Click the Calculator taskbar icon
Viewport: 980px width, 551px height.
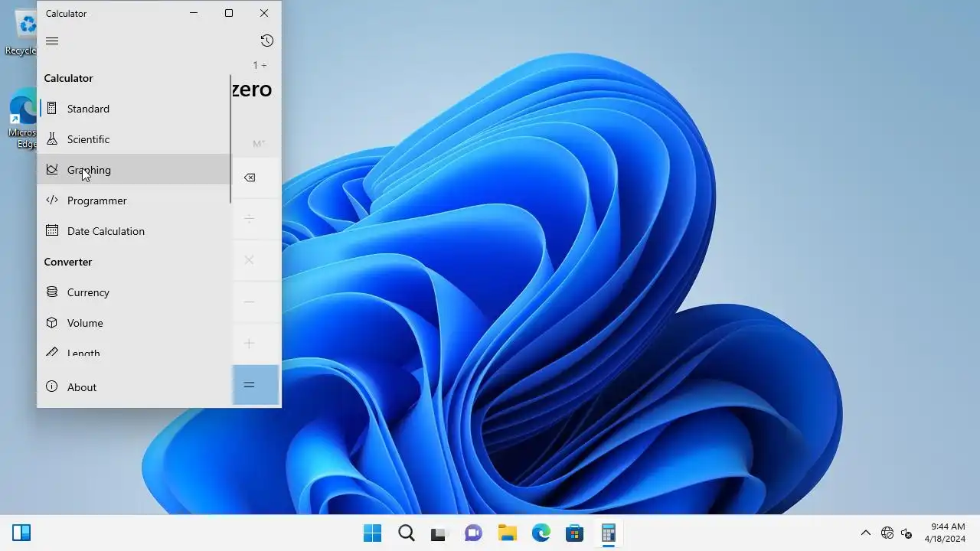point(608,533)
